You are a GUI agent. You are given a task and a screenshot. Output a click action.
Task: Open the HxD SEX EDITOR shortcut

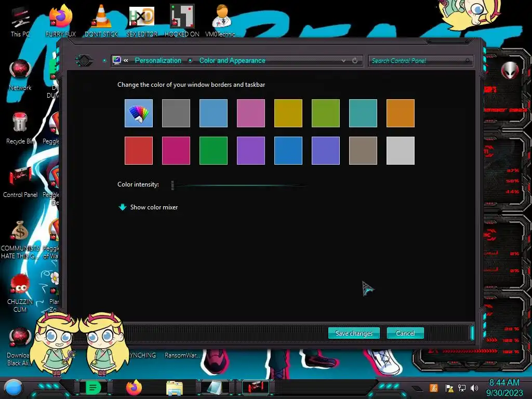tap(142, 21)
